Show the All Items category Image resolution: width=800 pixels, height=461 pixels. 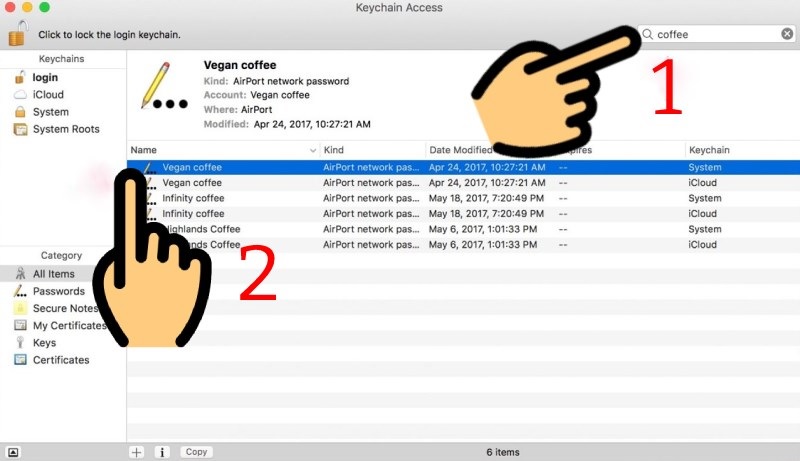(x=54, y=274)
